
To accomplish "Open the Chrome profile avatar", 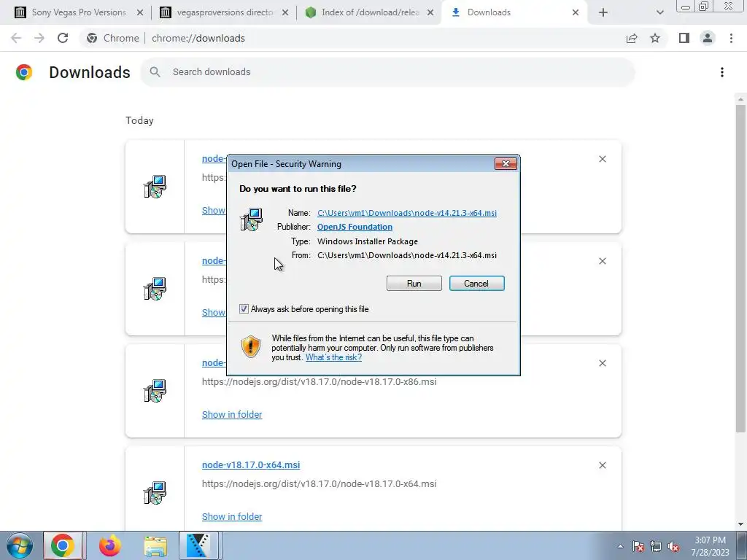I will pos(708,38).
